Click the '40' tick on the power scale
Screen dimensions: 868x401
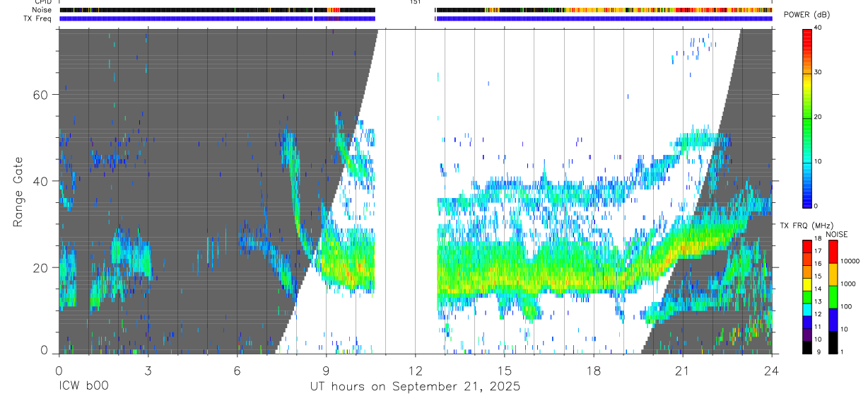tap(818, 28)
